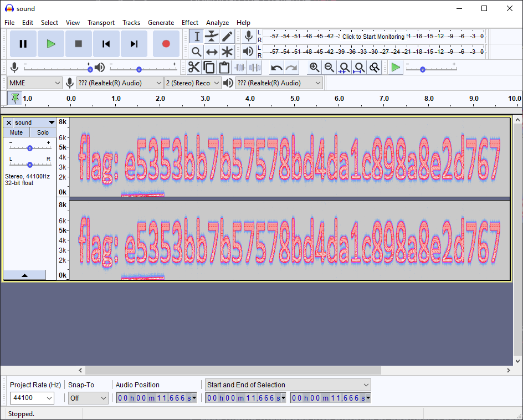
Task: Collapse the sound track with the arrow
Action: pyautogui.click(x=25, y=275)
